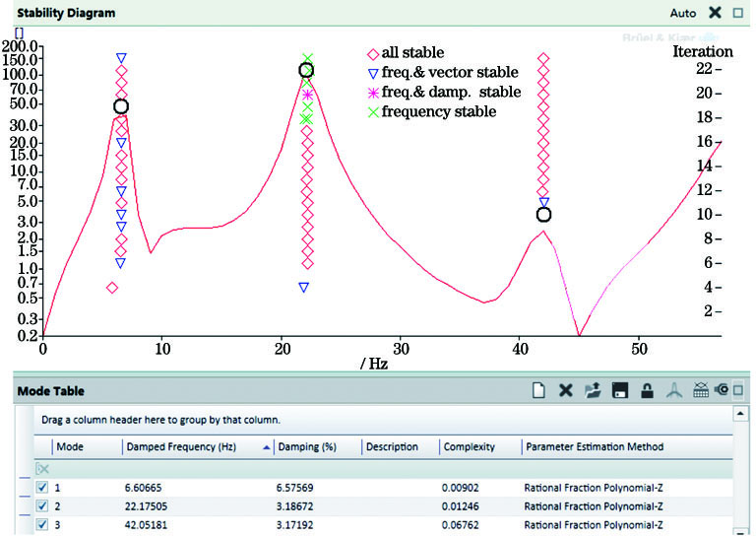
Task: Click the folder export icon in Mode Table
Action: 593,391
